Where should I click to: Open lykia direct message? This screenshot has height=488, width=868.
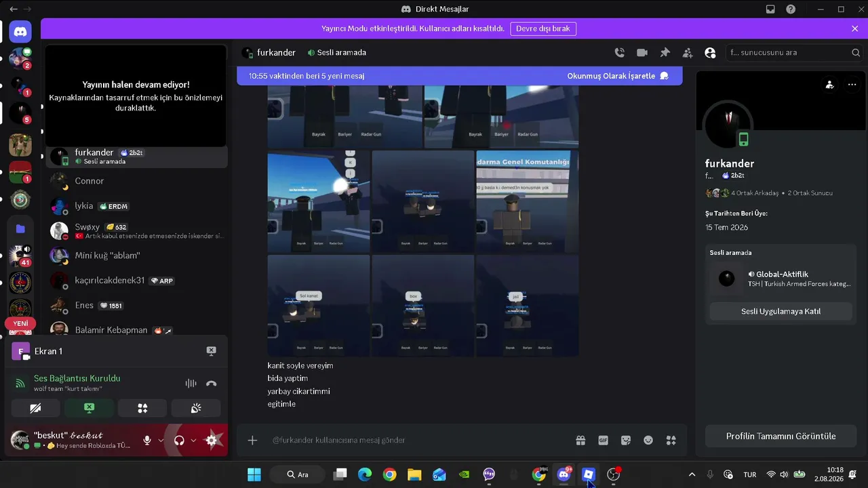click(x=137, y=206)
